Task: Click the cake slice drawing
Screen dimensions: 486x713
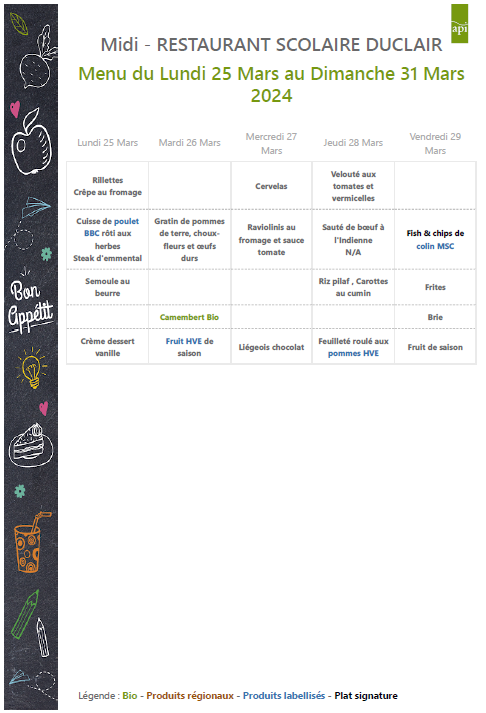Action: [30, 445]
